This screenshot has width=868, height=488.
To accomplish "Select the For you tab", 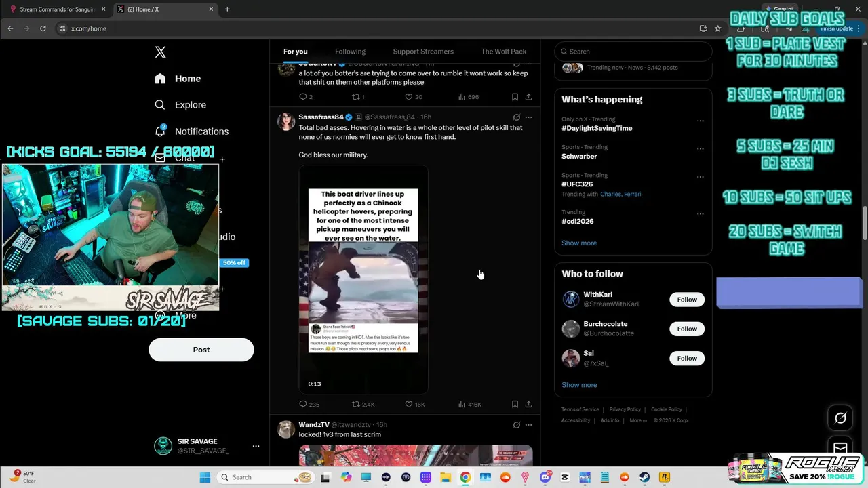I will 296,52.
